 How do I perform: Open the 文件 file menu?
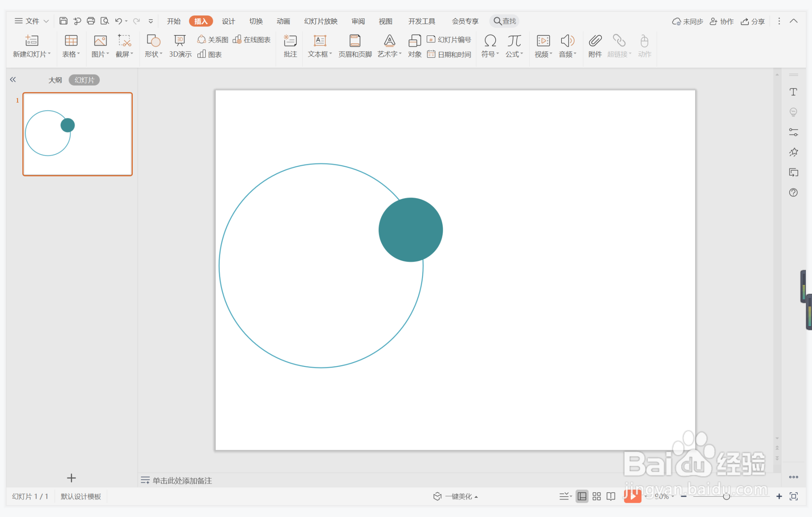point(32,21)
